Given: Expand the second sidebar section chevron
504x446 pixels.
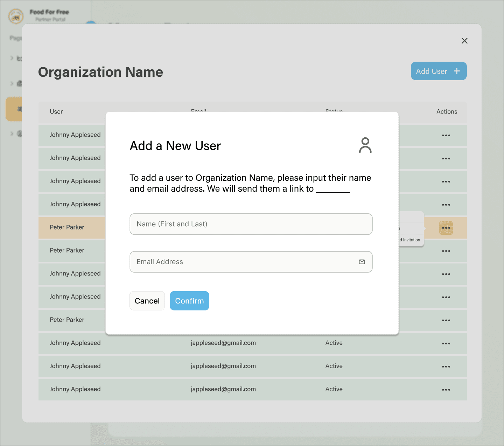Looking at the screenshot, I should pos(12,83).
